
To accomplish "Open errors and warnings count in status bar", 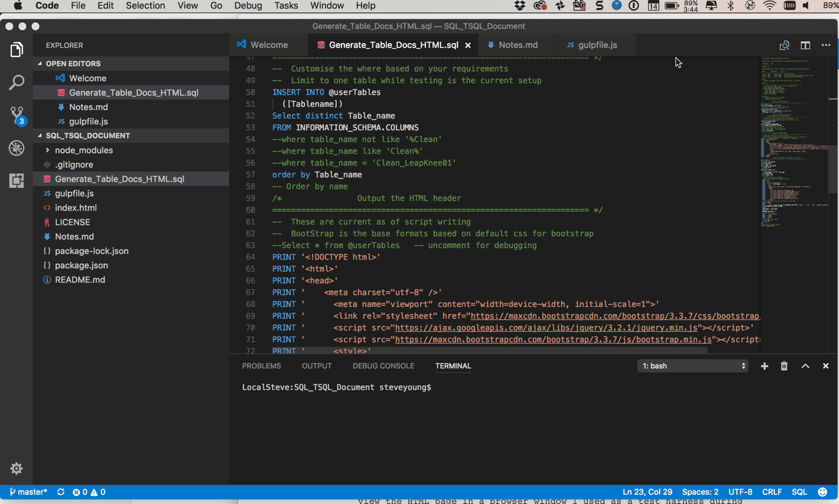I will (x=88, y=492).
